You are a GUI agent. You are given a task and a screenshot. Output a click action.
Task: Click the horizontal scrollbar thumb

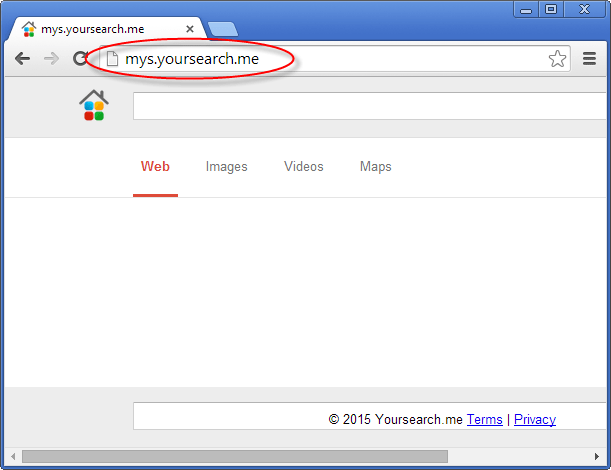[x=235, y=456]
